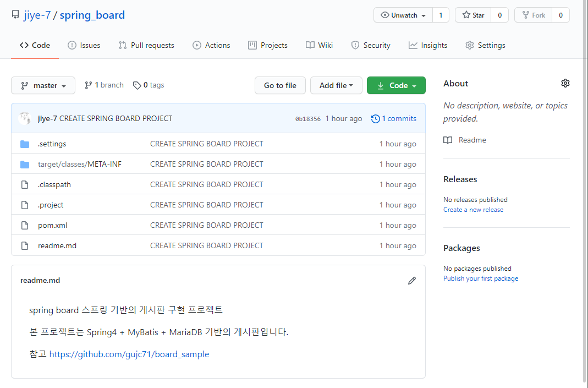Click the jiye-7 avatar in commit bar

coord(25,118)
